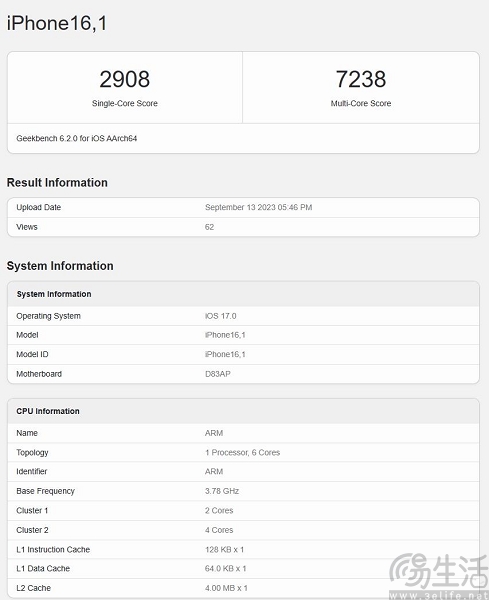Click the Views label
Screen dimensions: 489x600
point(27,227)
